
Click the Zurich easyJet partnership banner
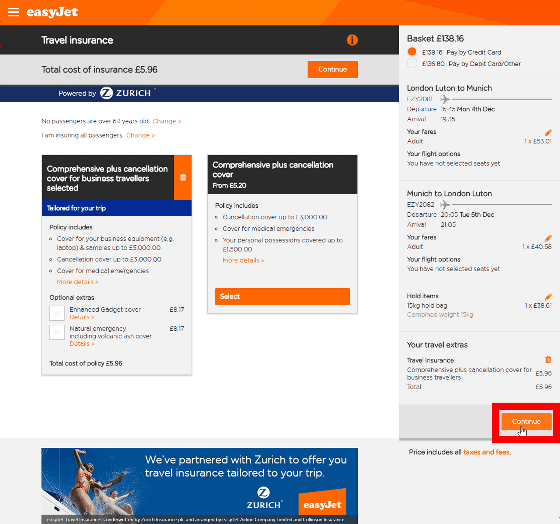pyautogui.click(x=199, y=486)
